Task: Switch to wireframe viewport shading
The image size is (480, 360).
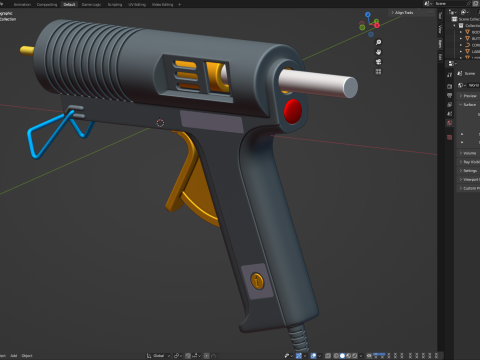Action: 336,356
